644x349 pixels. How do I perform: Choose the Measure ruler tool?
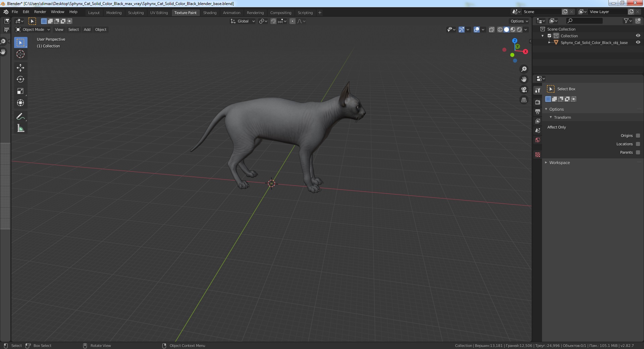pos(20,128)
